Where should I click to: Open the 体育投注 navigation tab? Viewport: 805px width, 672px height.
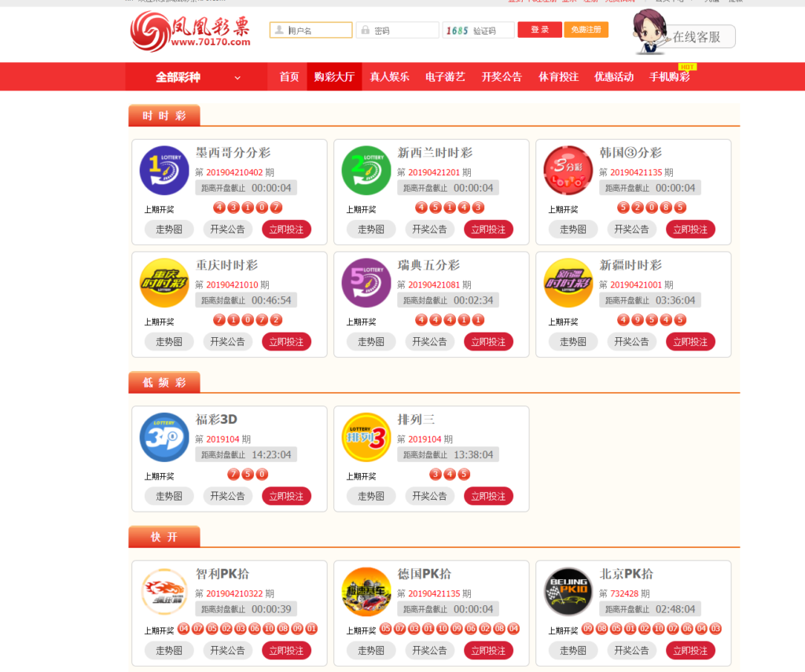point(558,77)
